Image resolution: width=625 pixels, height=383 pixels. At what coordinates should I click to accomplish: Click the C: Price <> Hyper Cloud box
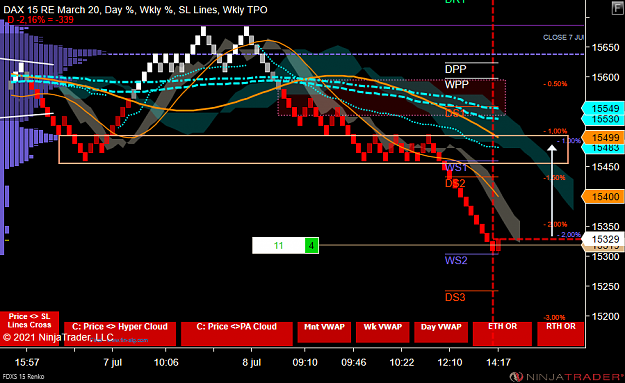[x=120, y=334]
